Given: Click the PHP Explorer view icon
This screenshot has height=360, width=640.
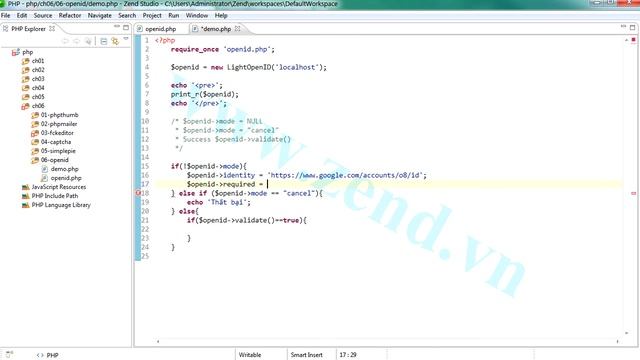Looking at the screenshot, I should click(x=6, y=29).
